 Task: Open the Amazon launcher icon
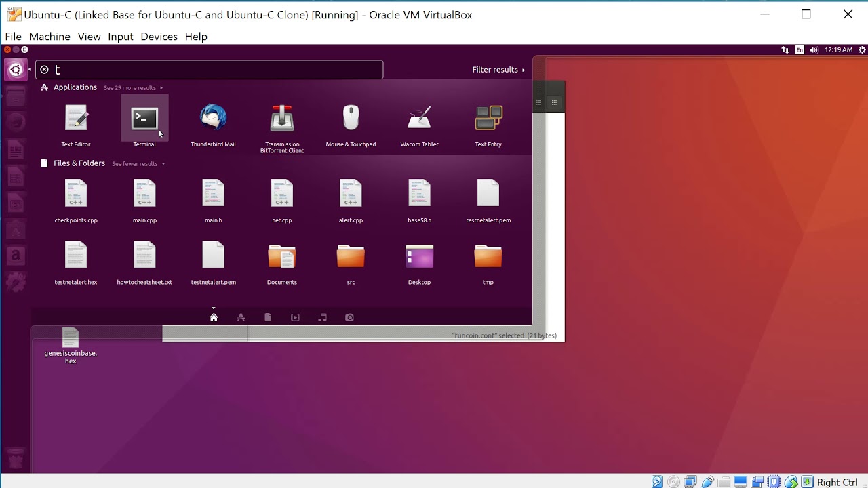point(16,256)
